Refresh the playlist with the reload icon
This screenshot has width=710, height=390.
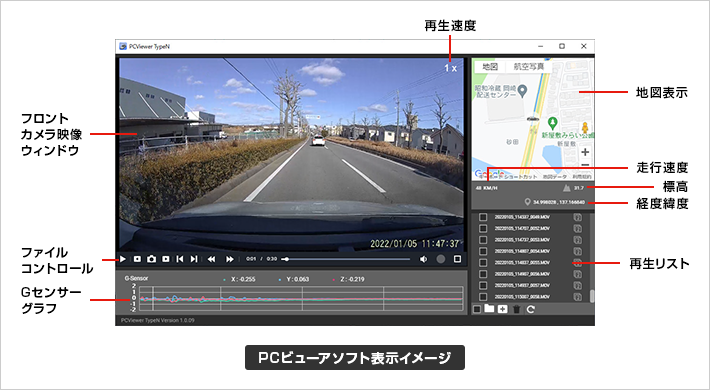[531, 309]
